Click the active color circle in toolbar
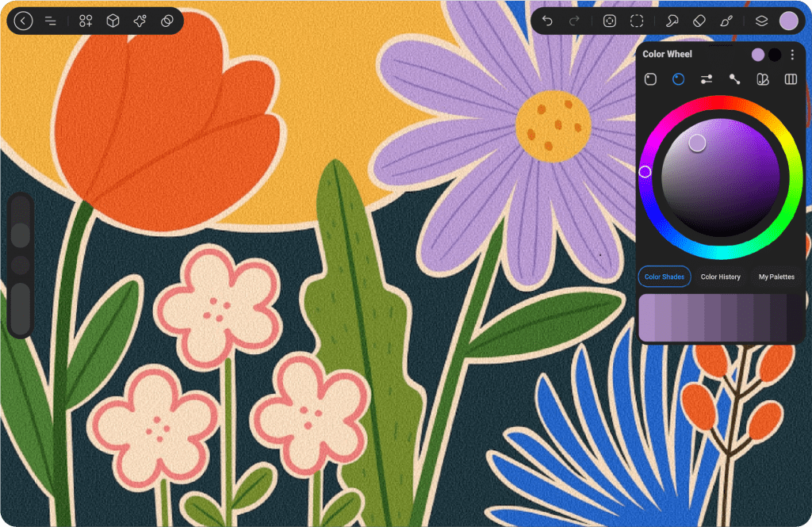This screenshot has height=527, width=812. tap(788, 21)
